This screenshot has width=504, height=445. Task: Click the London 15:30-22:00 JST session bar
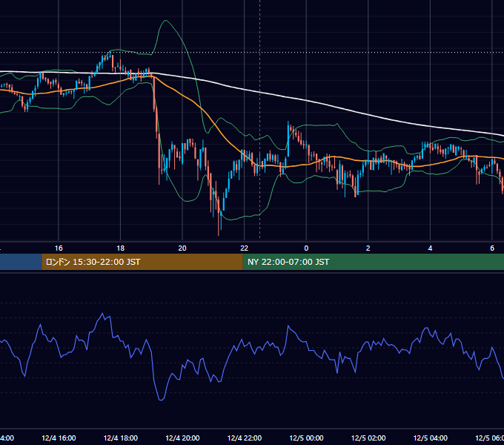(142, 262)
